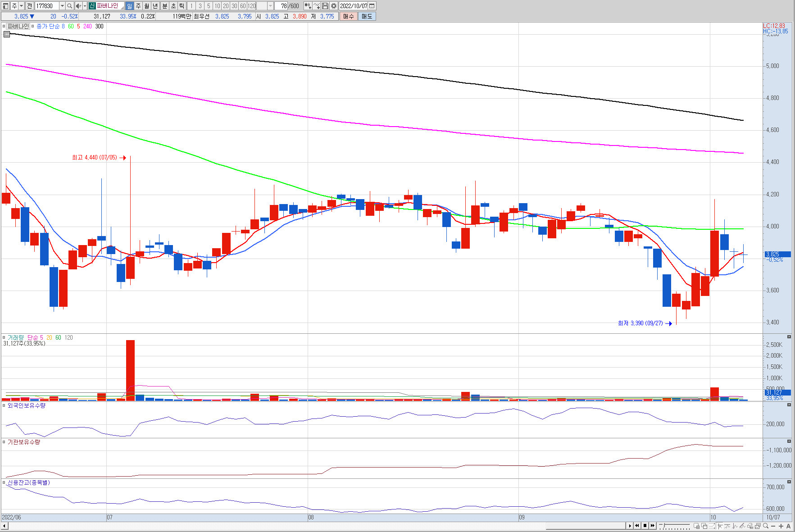Click the zigzag wave tool icon at bottom

click(735, 526)
